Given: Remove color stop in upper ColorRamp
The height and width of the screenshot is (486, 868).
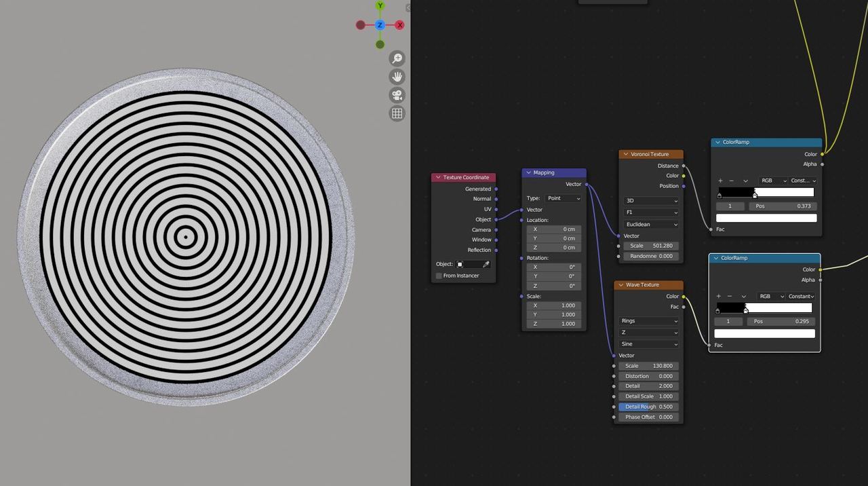Looking at the screenshot, I should tap(731, 181).
